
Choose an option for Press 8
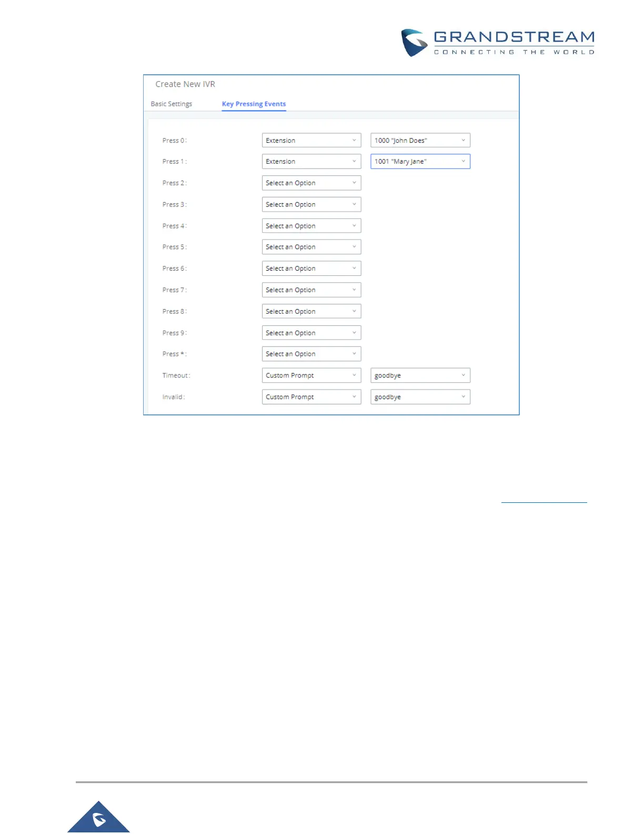pos(311,311)
